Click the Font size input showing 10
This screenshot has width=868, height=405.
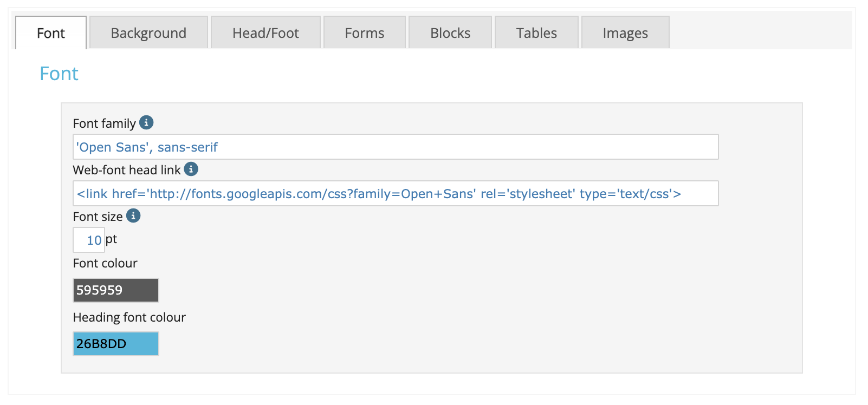(x=89, y=240)
